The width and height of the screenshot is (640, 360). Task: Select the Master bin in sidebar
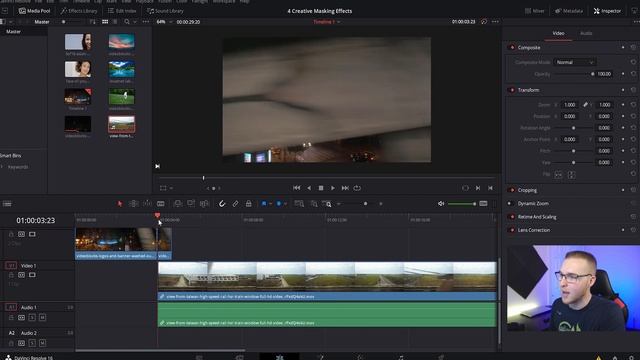pos(13,31)
